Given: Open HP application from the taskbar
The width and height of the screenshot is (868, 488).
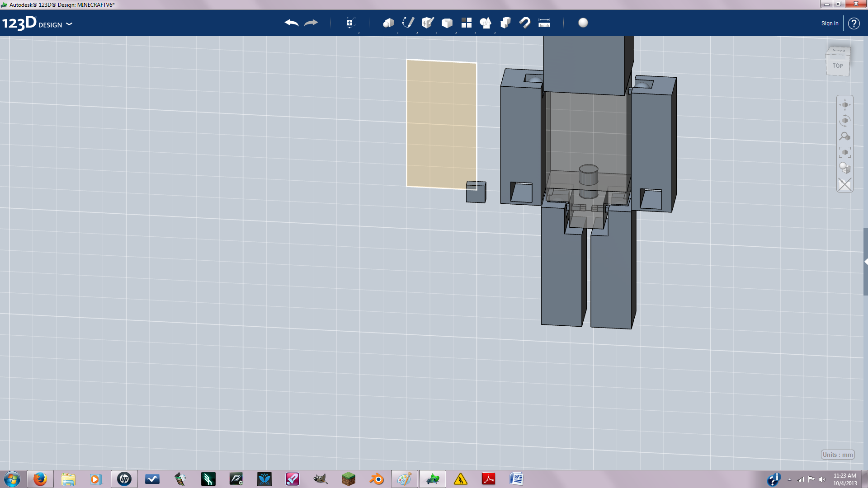Looking at the screenshot, I should pos(124,479).
